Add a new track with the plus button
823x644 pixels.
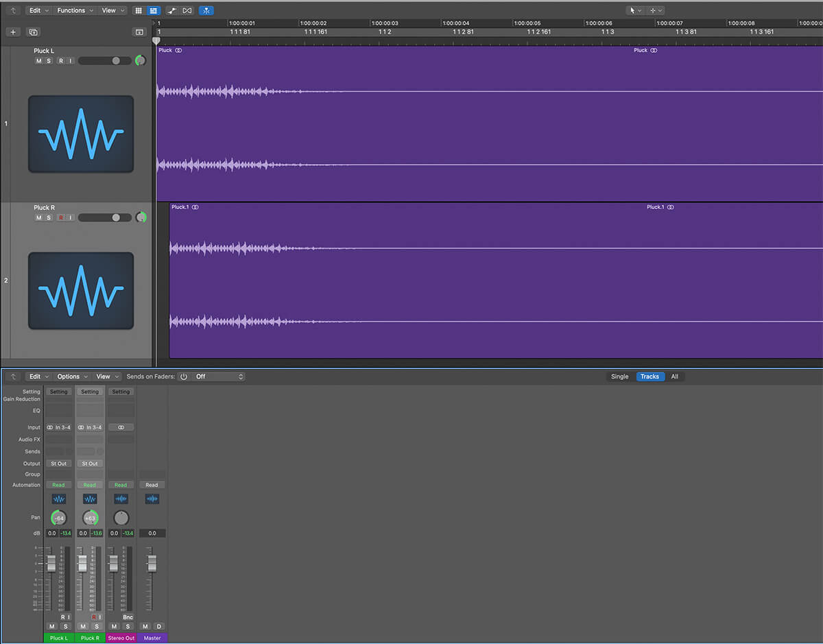(13, 32)
